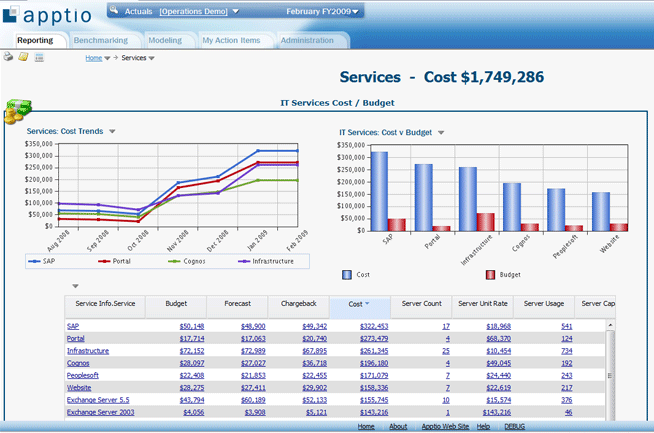The height and width of the screenshot is (433, 654).
Task: Sort by the Chargeback column header
Action: pos(299,307)
